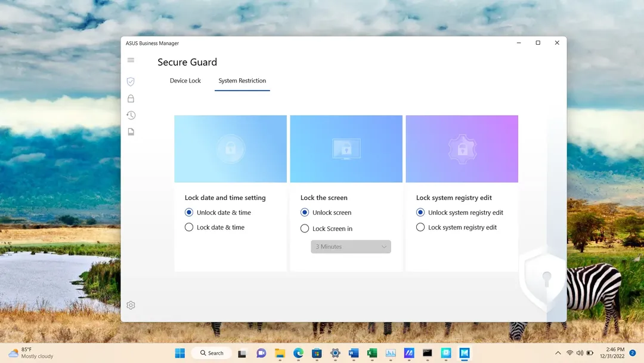Launch Excel from the taskbar
Viewport: 644px width, 363px height.
[372, 353]
